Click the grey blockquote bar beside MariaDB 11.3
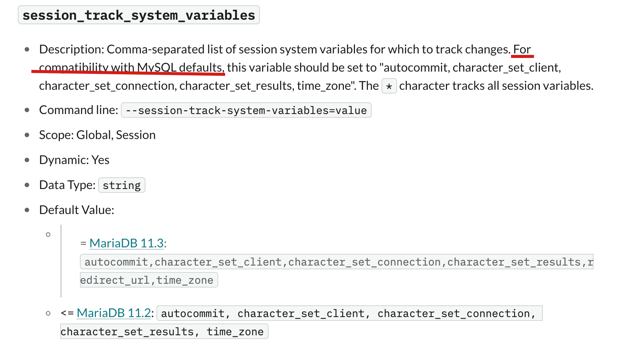The width and height of the screenshot is (644, 347). [x=61, y=261]
